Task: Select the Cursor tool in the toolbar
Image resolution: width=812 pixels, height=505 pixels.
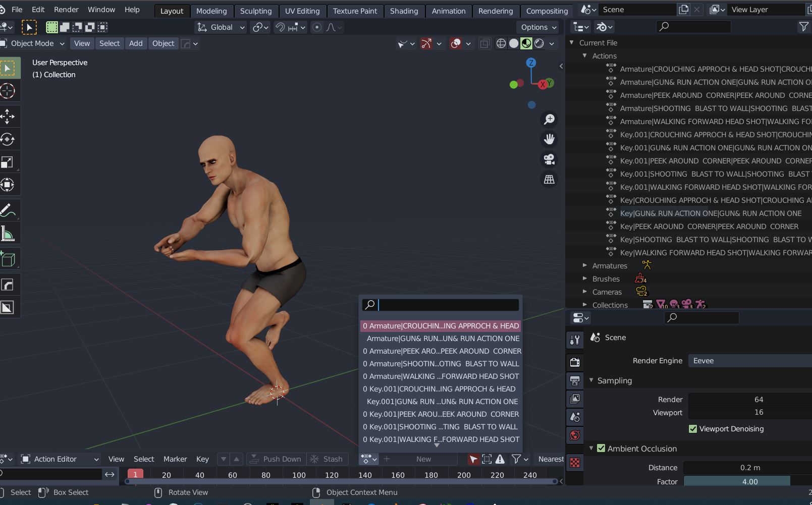Action: 8,91
